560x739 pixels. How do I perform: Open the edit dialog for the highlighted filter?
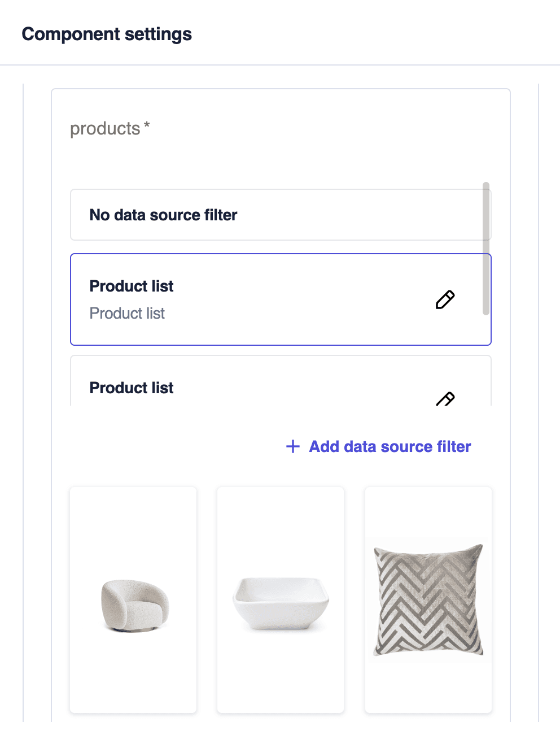click(x=445, y=299)
